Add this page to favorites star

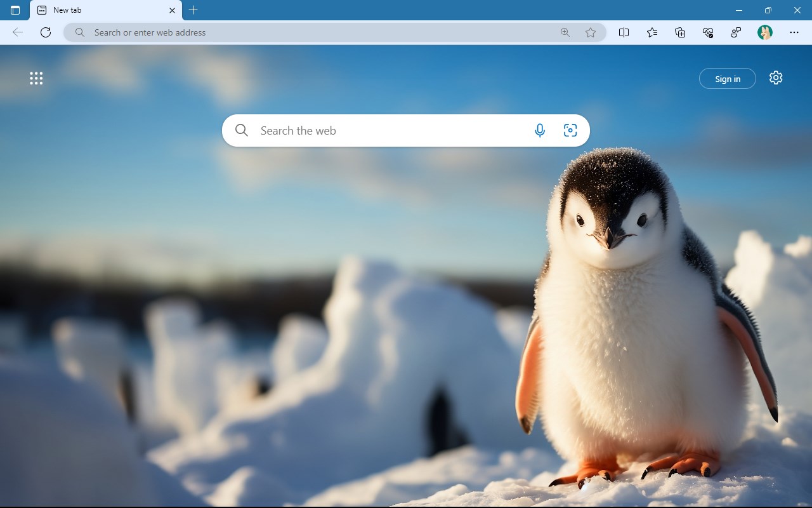(591, 32)
